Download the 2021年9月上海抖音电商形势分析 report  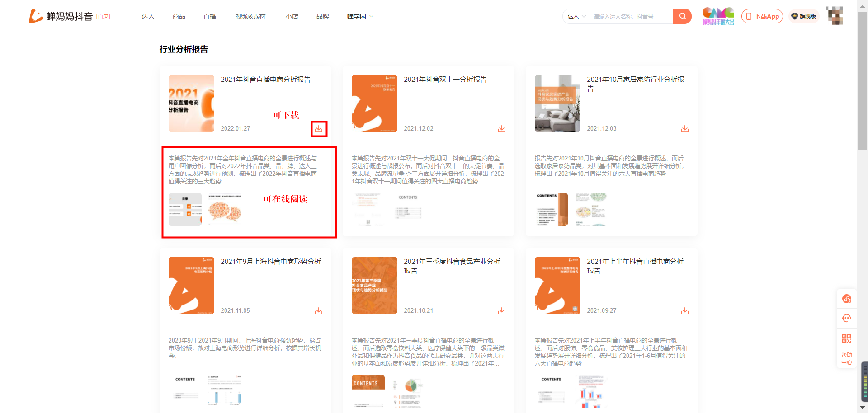coord(319,311)
